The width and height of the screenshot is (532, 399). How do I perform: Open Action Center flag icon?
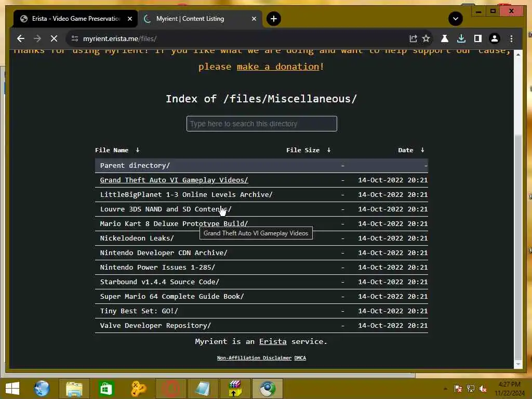click(x=458, y=389)
